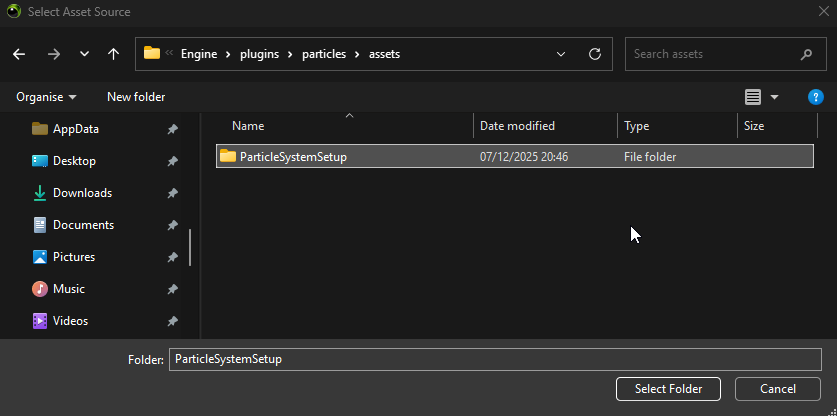Click pin icon next to Music
837x416 pixels.
point(172,289)
